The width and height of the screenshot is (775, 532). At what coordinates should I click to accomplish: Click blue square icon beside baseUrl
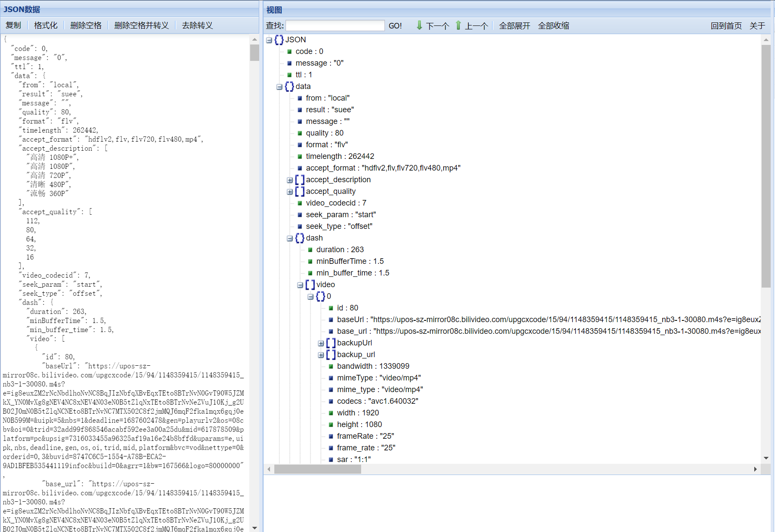[331, 320]
